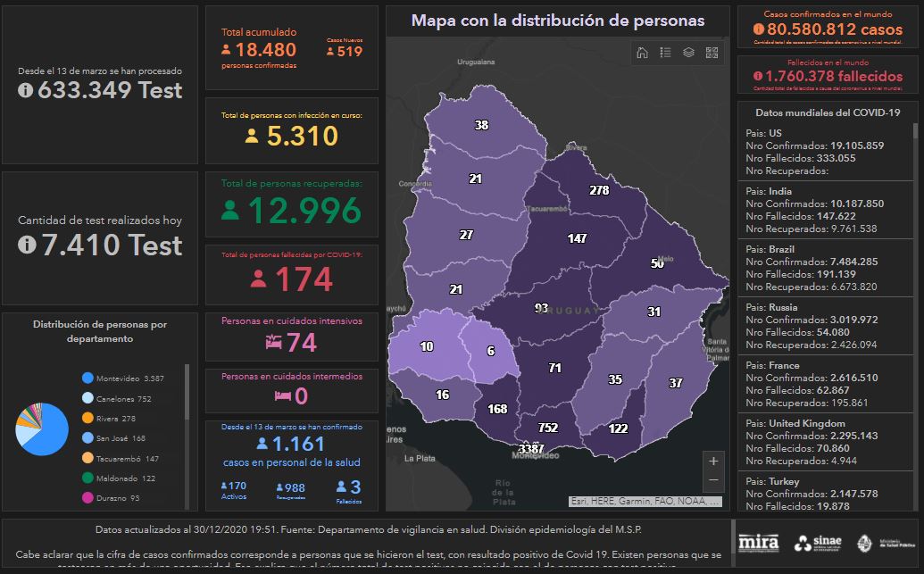Click the department legend scrollbar
924x574 pixels.
pyautogui.click(x=187, y=393)
